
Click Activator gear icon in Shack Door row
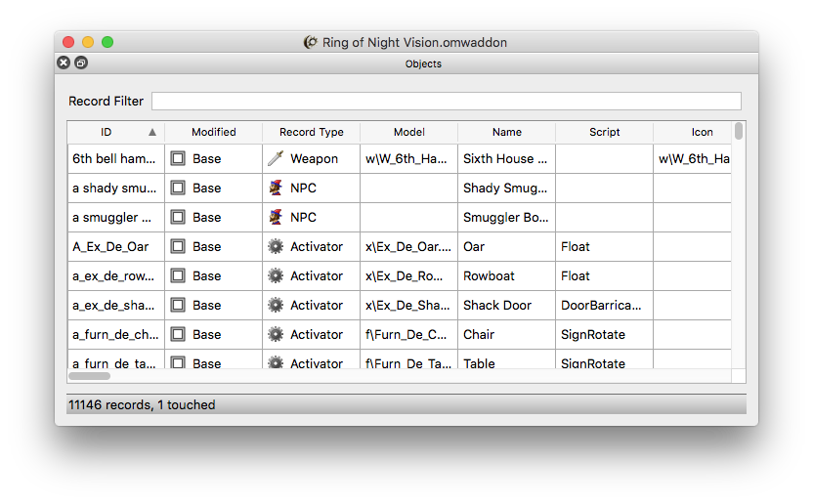point(276,305)
